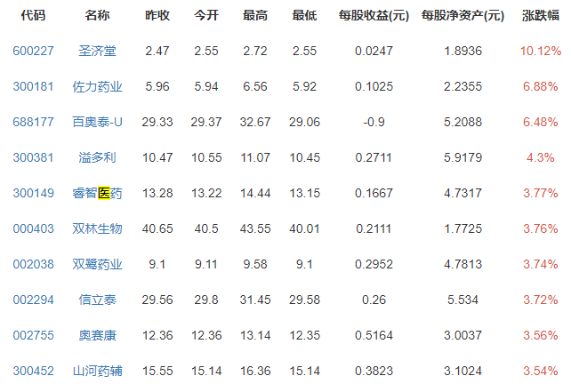The height and width of the screenshot is (392, 571).
Task: Select the 4.3% change value
Action: pyautogui.click(x=541, y=157)
